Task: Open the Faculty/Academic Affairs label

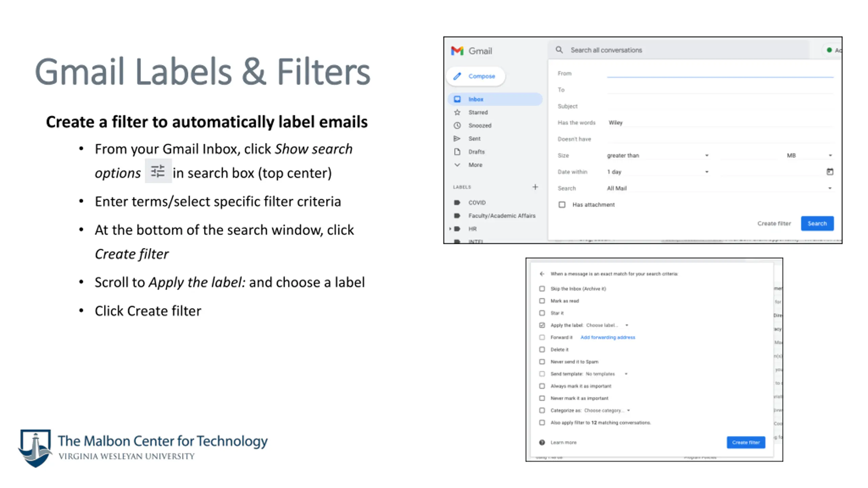Action: click(x=502, y=216)
